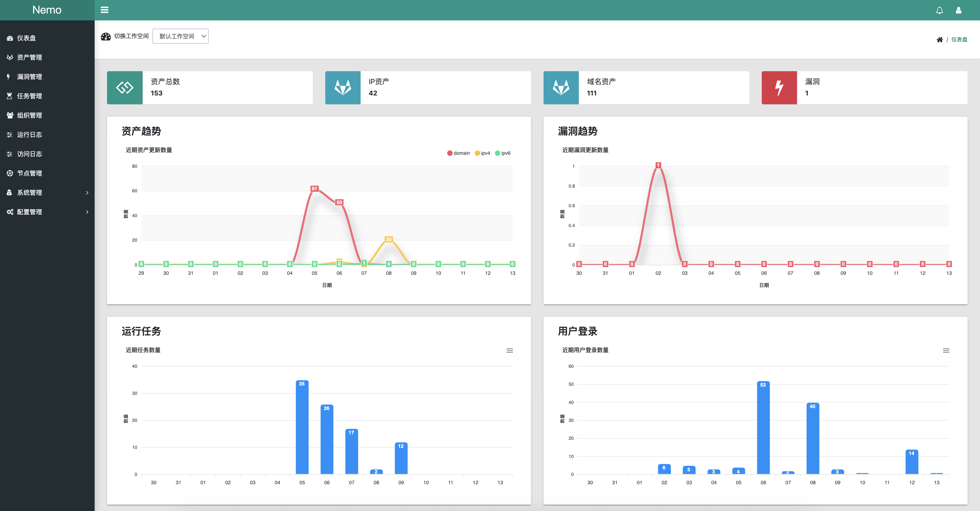Go to 资产管理 in sidebar
The width and height of the screenshot is (980, 511).
point(30,57)
